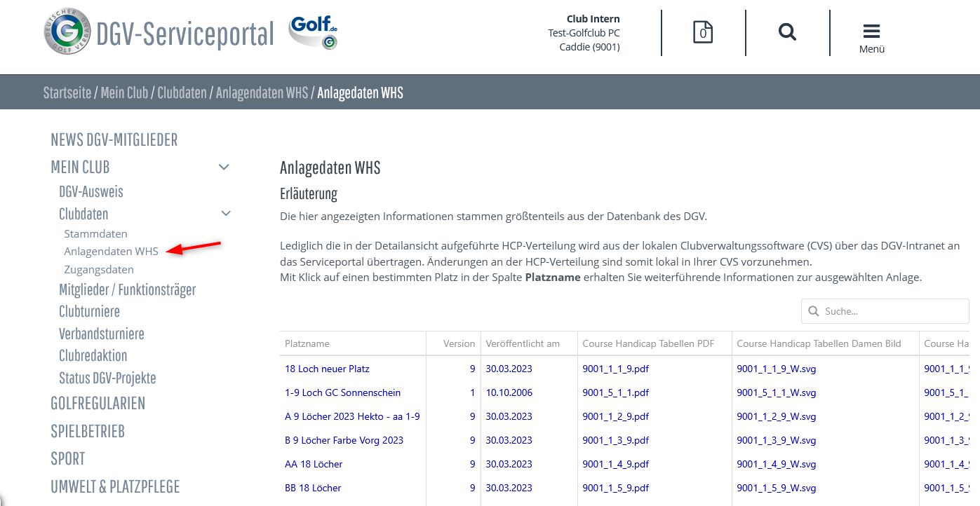Open the Golfregularien section

click(98, 403)
